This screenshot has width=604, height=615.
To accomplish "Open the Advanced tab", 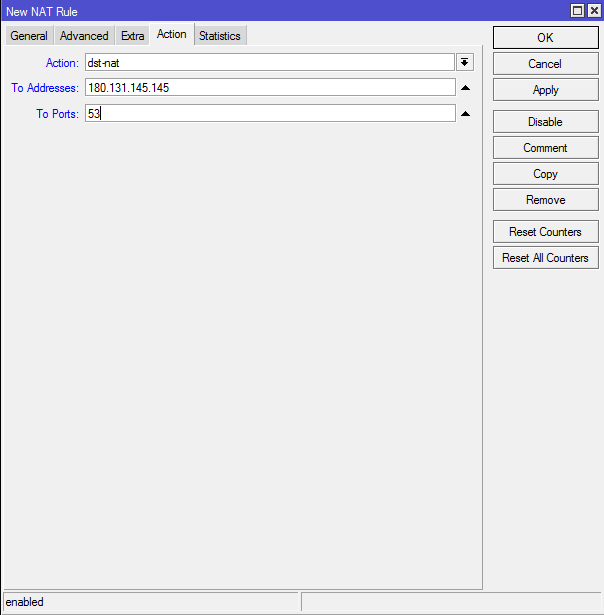I will 84,36.
